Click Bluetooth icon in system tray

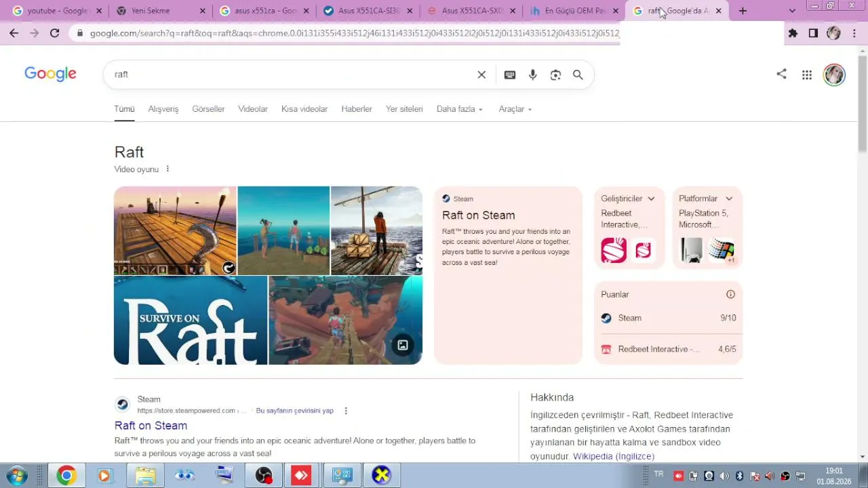click(x=740, y=476)
